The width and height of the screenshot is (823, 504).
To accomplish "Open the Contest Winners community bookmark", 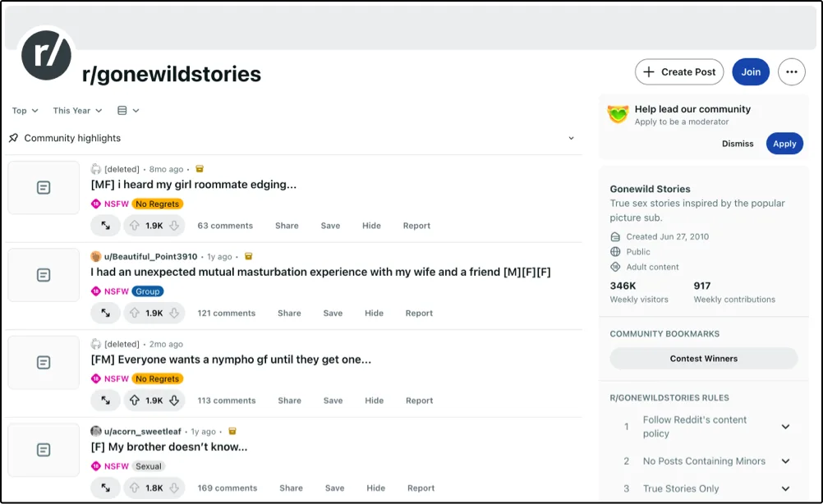I will [703, 359].
